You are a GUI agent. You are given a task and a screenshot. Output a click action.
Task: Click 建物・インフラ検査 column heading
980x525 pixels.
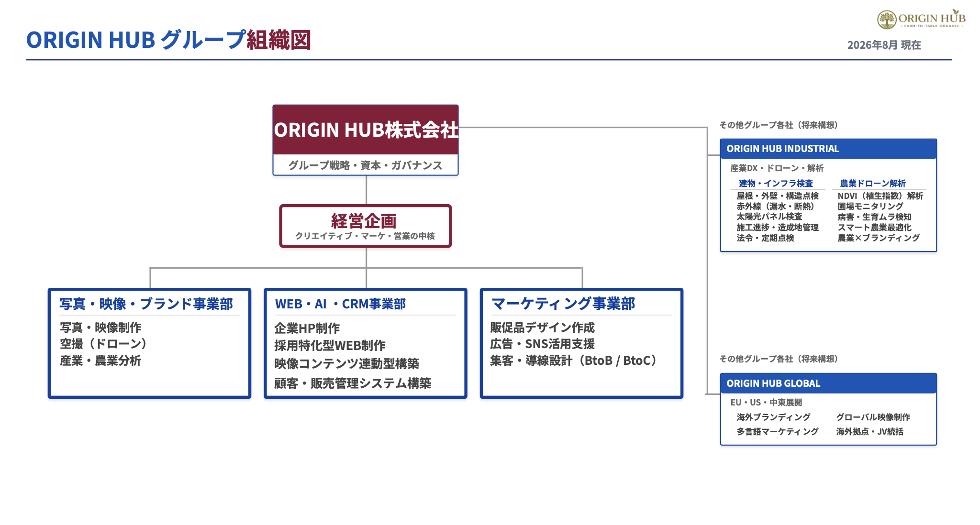[x=776, y=184]
